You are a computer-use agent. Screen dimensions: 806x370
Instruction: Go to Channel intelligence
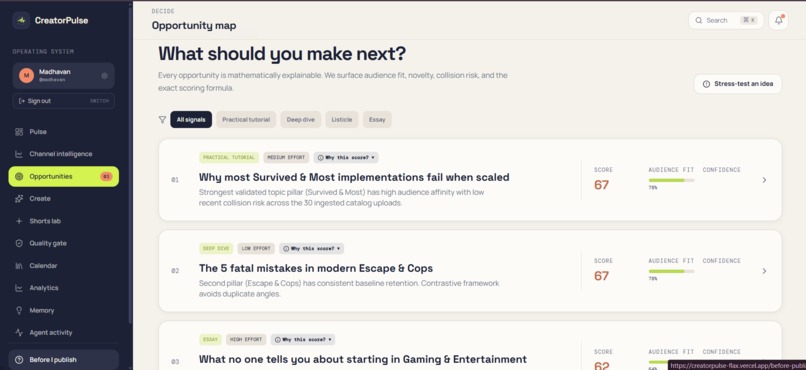(64, 154)
